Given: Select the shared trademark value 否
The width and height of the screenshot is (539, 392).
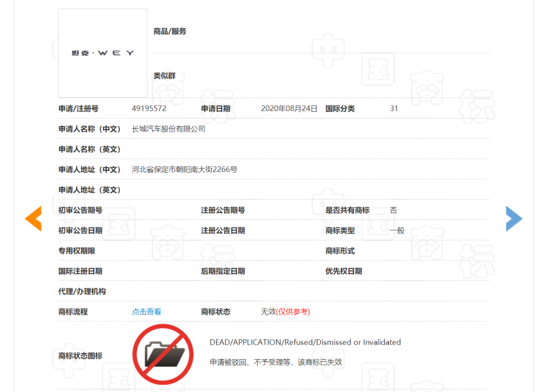Looking at the screenshot, I should click(393, 210).
